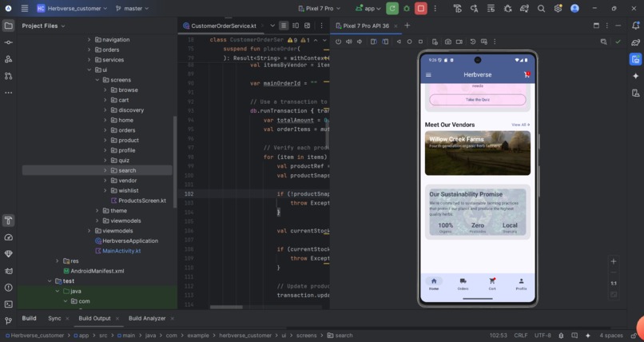Switch editor to split view
The height and width of the screenshot is (342, 644).
click(x=296, y=26)
